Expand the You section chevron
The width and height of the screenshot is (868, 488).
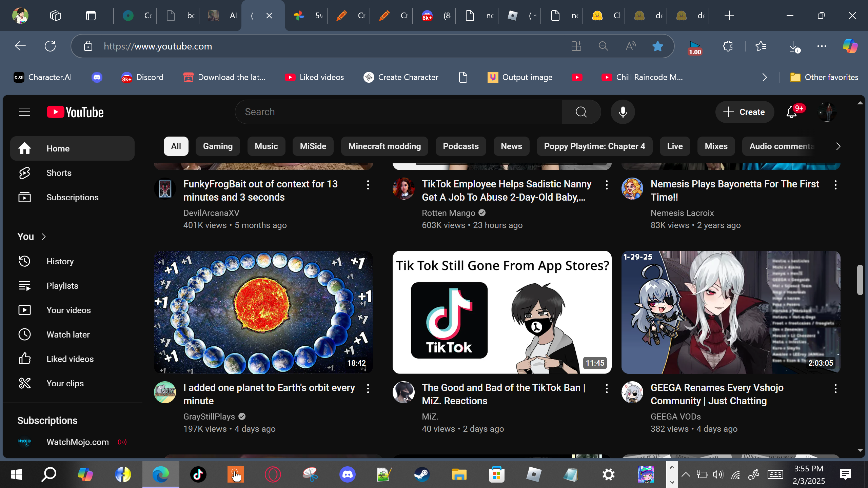(44, 237)
